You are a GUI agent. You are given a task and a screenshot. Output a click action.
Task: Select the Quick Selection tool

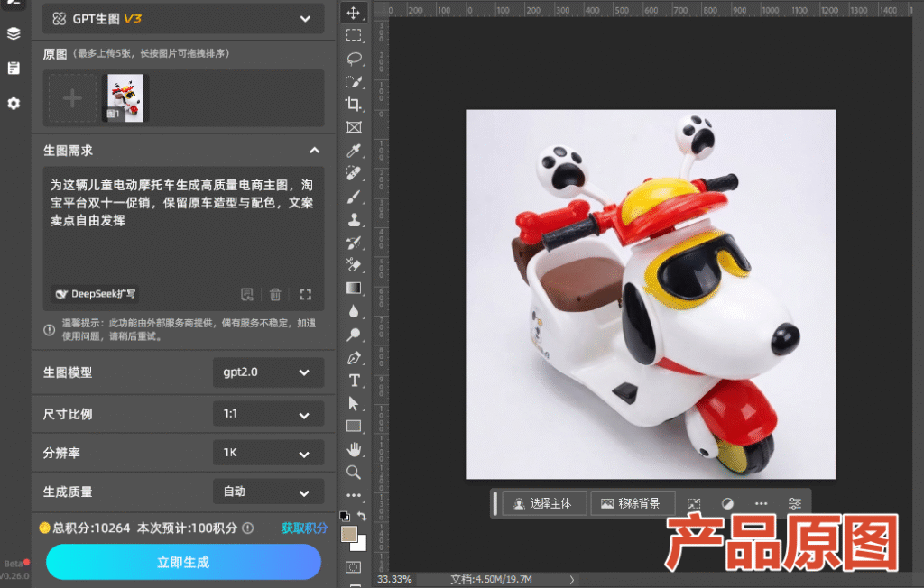click(x=354, y=81)
